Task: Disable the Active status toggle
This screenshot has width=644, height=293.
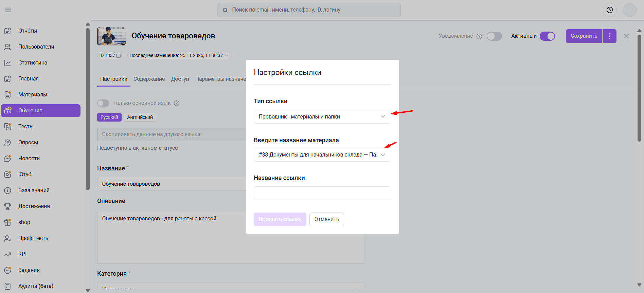Action: [x=547, y=36]
